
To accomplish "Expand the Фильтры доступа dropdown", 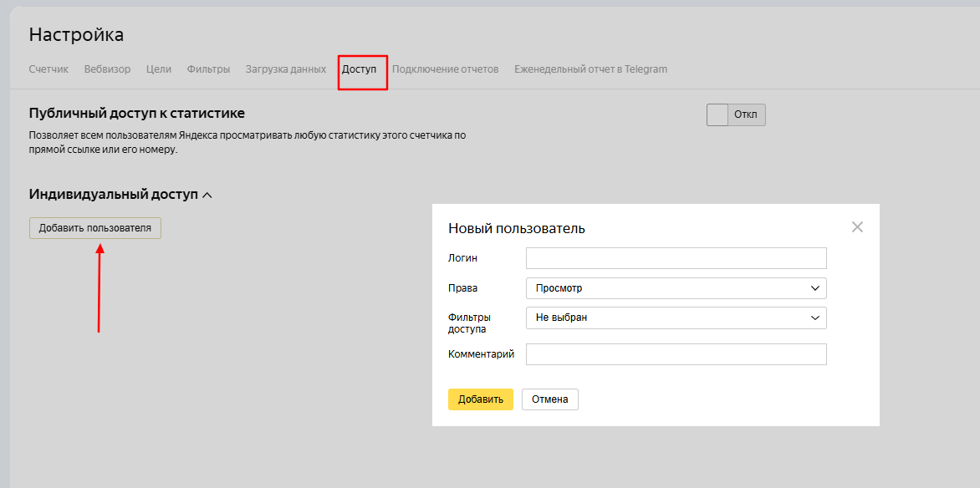I will pyautogui.click(x=676, y=318).
